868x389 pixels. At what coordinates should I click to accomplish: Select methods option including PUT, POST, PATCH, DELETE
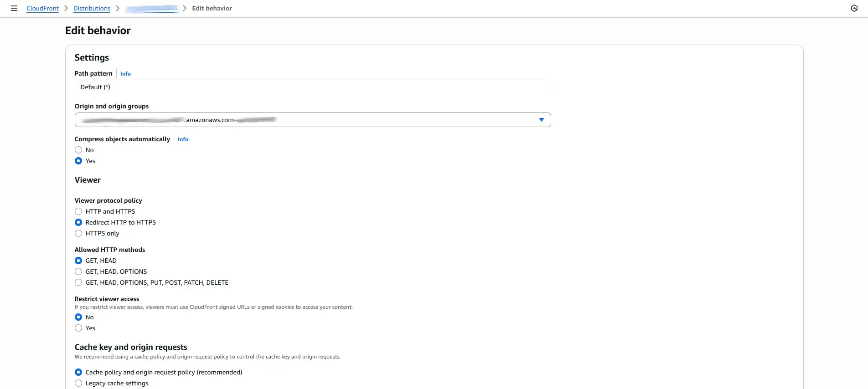(78, 282)
